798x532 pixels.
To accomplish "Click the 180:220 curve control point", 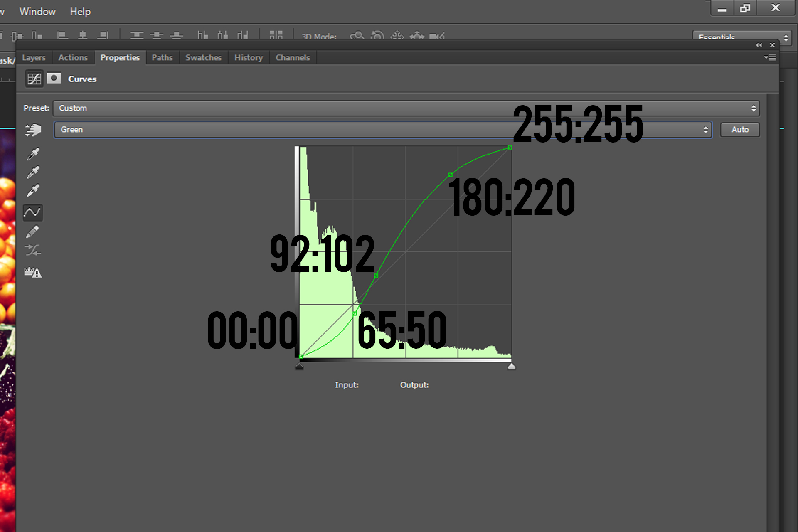I will pyautogui.click(x=451, y=175).
